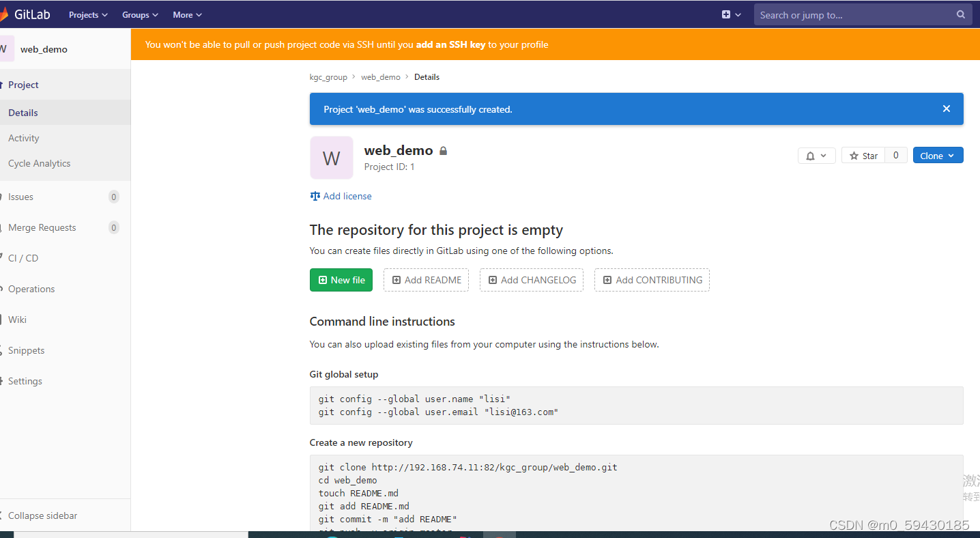Click the Issues count badge 0
The image size is (980, 538).
tap(114, 197)
